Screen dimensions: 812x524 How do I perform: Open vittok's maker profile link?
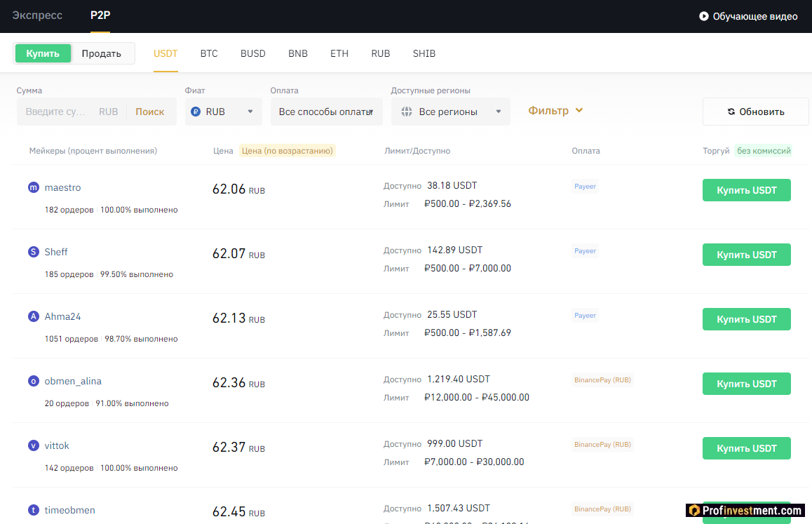(57, 445)
